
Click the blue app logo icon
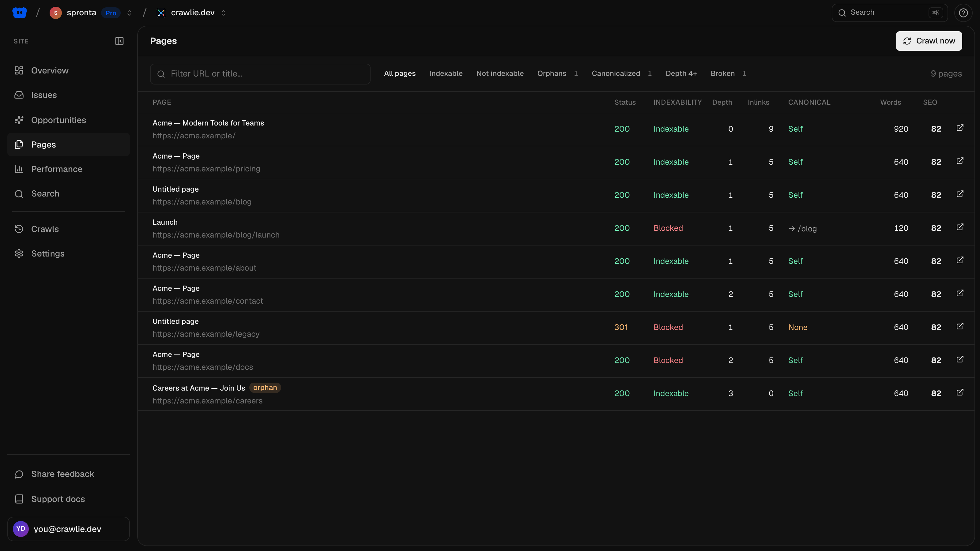[19, 13]
